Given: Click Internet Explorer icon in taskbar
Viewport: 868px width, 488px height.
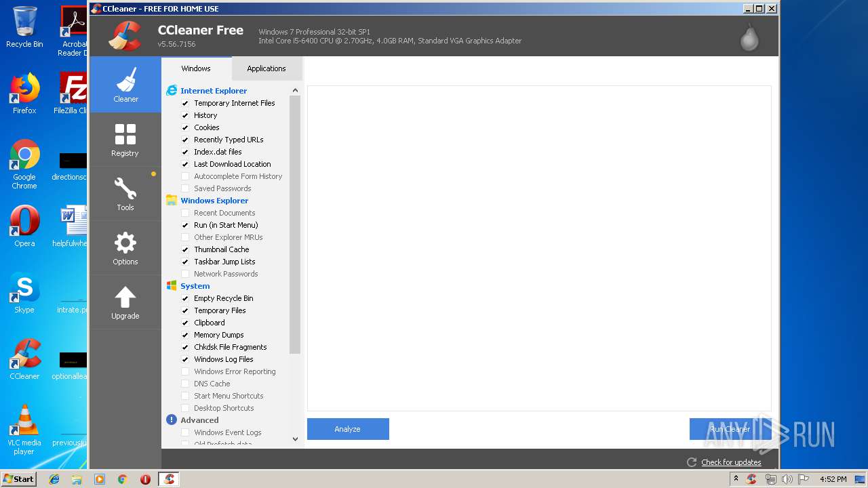Looking at the screenshot, I should click(x=54, y=479).
